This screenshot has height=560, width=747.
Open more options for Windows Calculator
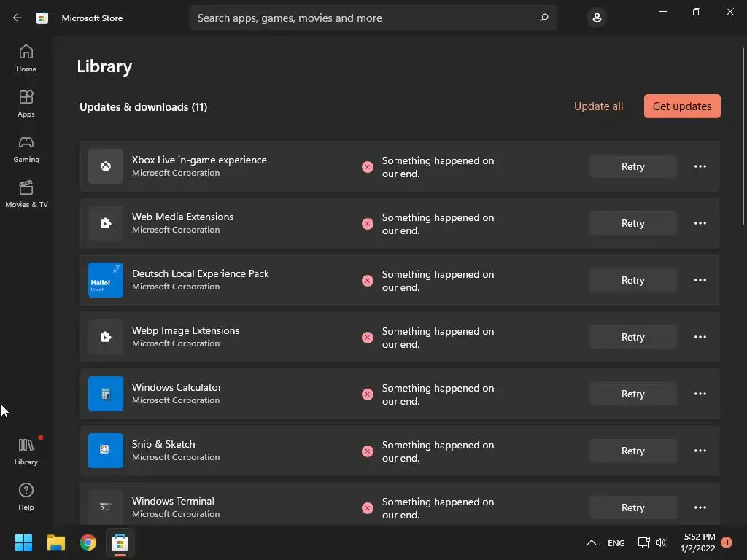[700, 394]
